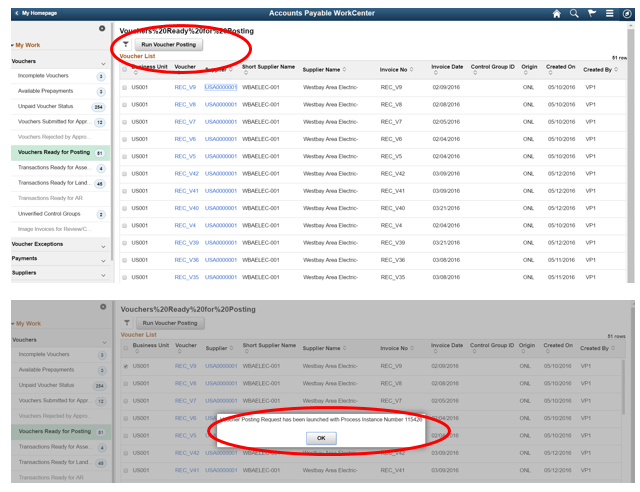This screenshot has width=640, height=492.
Task: Open the sidebar gear settings in the dimmed screen
Action: [x=103, y=307]
